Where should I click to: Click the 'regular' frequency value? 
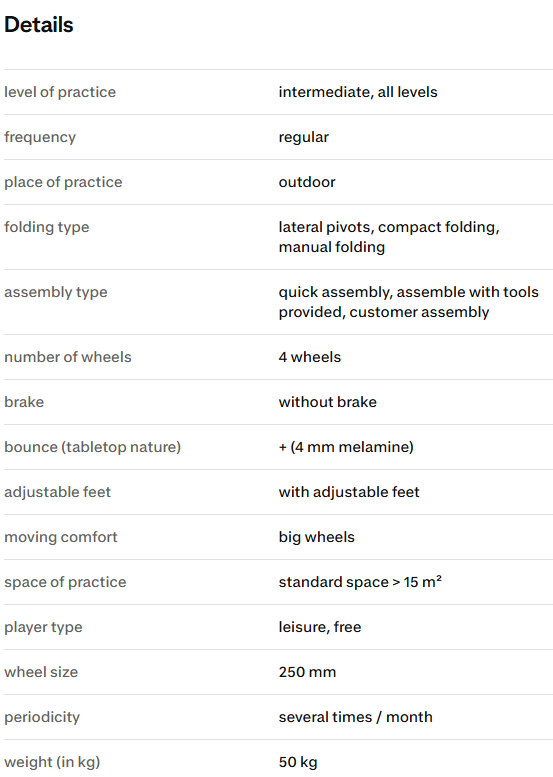[303, 137]
